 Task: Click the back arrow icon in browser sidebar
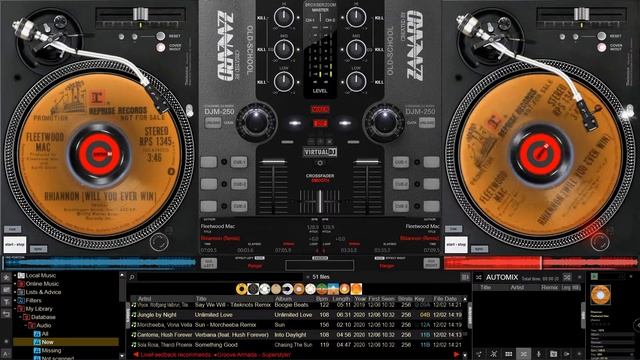point(6,313)
